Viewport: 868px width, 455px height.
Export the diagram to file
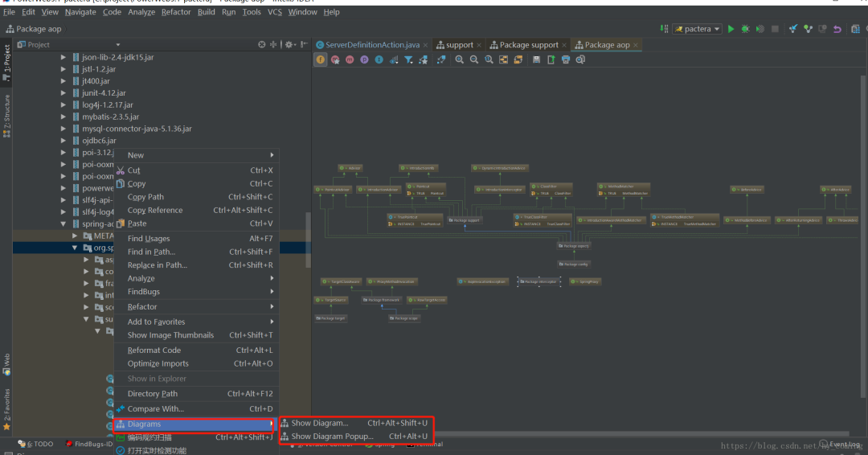pyautogui.click(x=551, y=59)
